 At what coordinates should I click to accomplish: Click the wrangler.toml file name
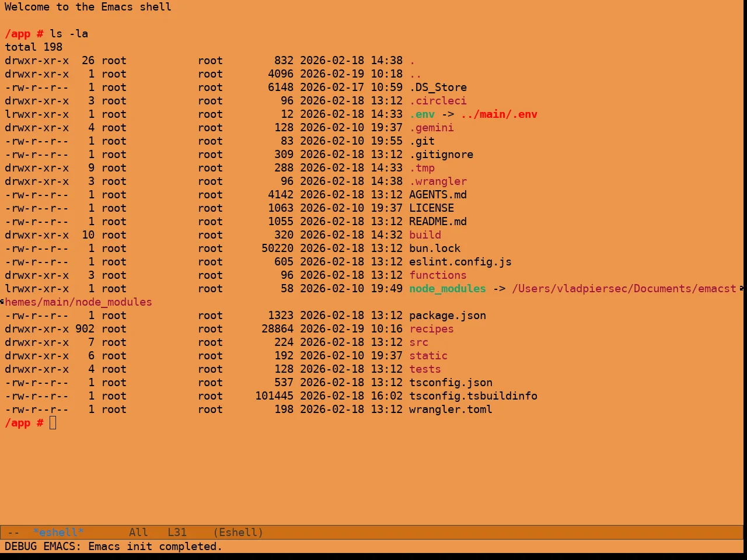(x=451, y=409)
